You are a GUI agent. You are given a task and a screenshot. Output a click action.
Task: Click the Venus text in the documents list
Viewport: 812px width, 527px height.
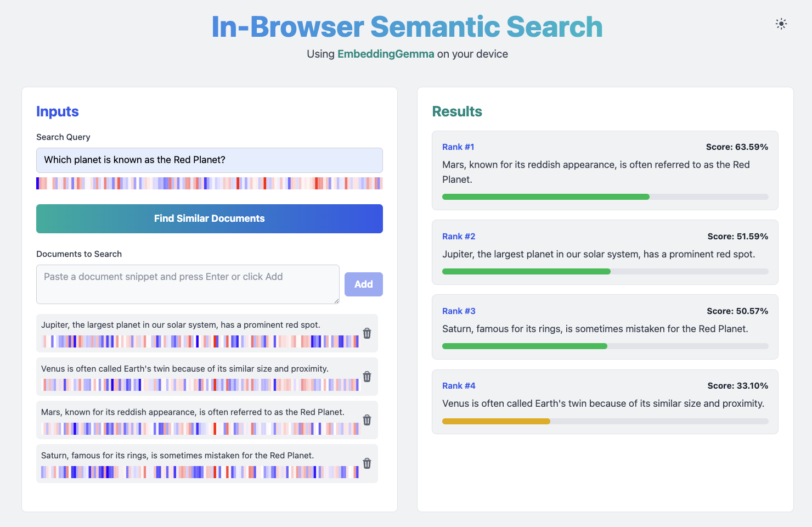[x=185, y=369]
